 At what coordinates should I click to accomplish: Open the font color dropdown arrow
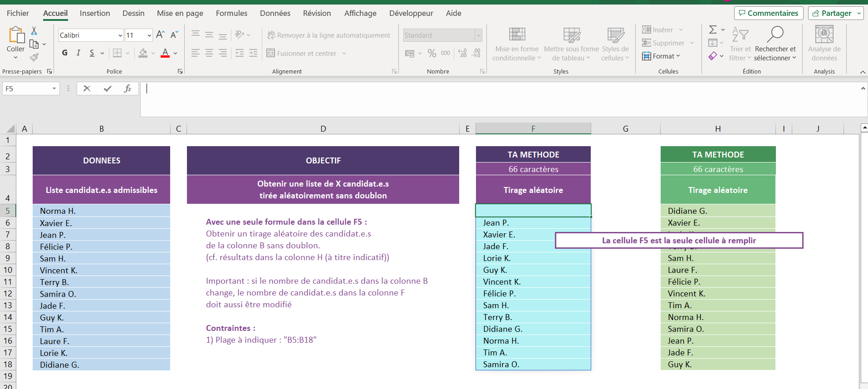[175, 54]
